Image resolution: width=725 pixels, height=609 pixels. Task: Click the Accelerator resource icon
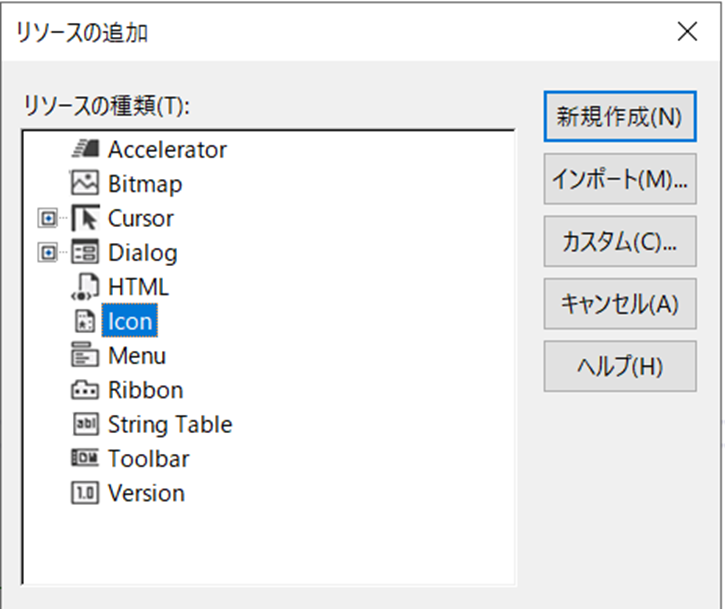85,150
